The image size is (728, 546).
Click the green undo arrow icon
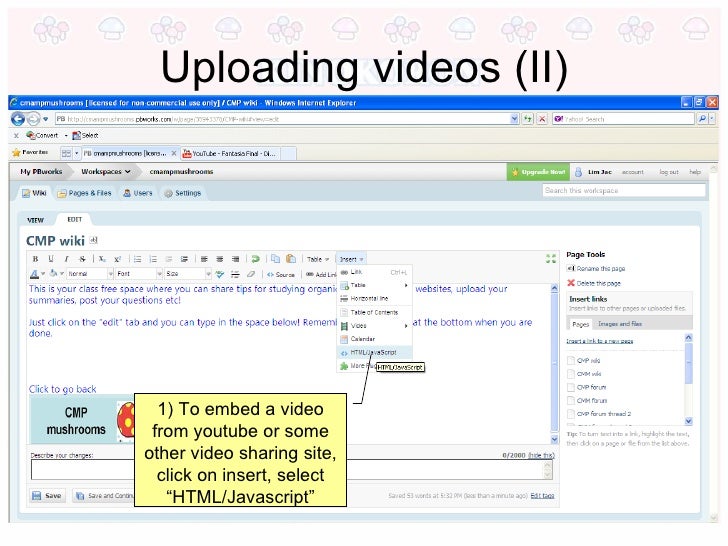click(x=255, y=259)
